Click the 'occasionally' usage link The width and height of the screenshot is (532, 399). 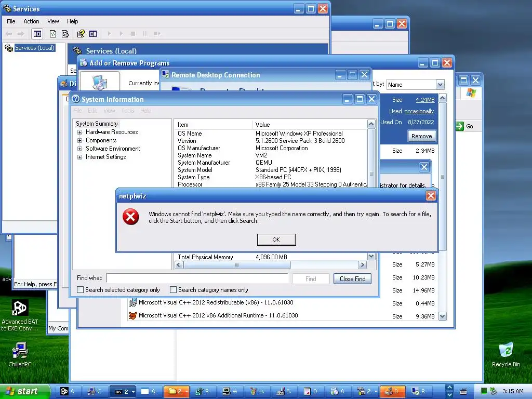click(419, 111)
